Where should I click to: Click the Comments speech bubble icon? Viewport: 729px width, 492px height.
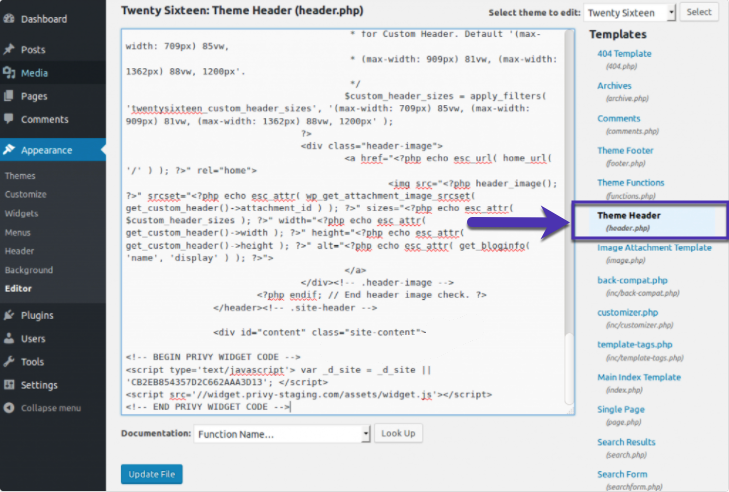(9, 119)
